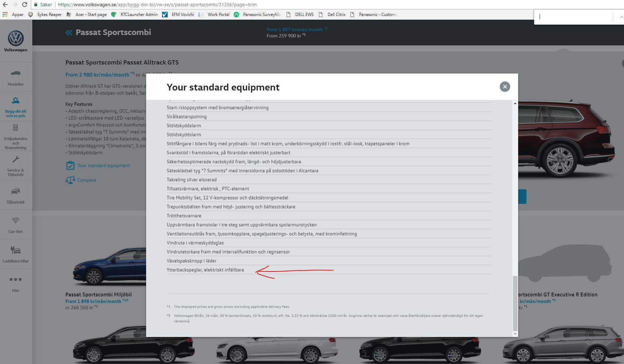Go back using the Passat Sportscombi chevrons
The height and width of the screenshot is (364, 624).
(69, 33)
